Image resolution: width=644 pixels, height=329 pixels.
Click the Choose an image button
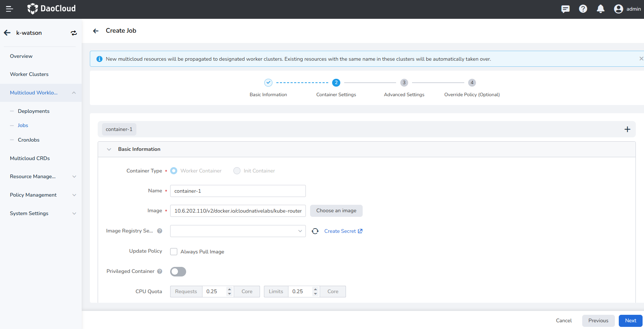pyautogui.click(x=336, y=211)
